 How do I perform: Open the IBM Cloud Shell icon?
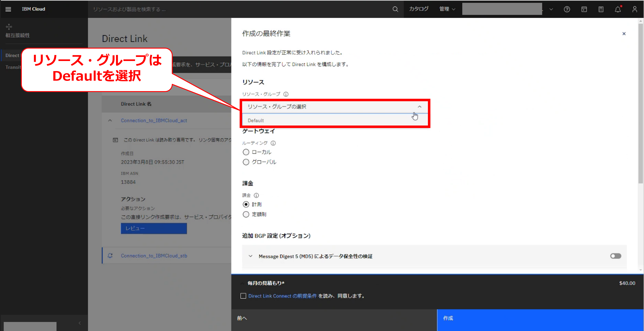tap(584, 9)
